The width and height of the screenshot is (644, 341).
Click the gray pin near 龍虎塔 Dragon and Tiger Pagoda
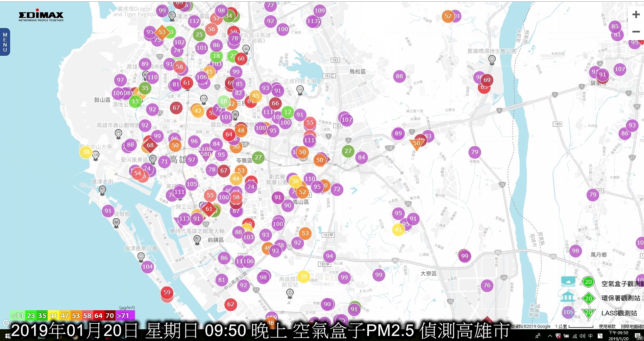point(172,16)
